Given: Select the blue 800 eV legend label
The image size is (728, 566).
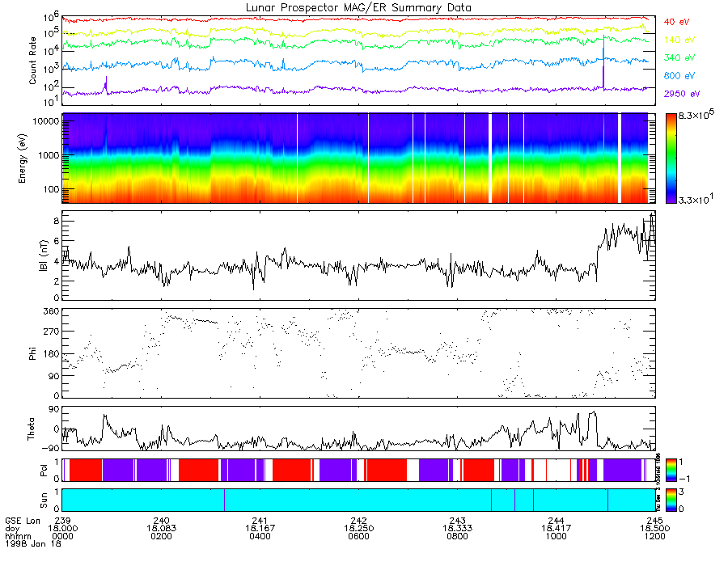Looking at the screenshot, I should click(679, 76).
